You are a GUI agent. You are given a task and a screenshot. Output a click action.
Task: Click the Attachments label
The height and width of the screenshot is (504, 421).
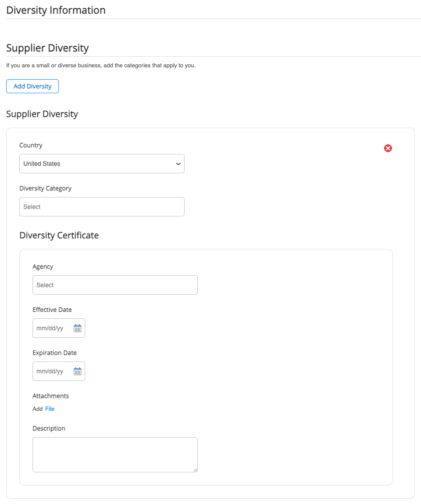51,396
